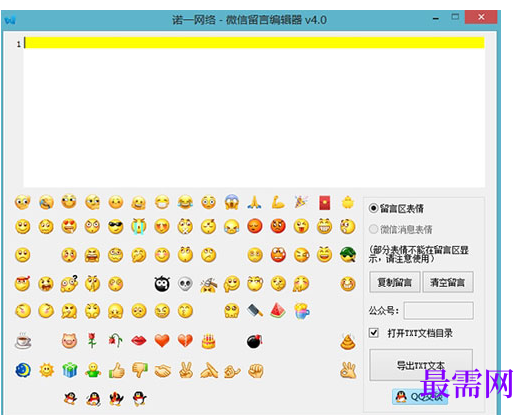The image size is (532, 415).
Task: Place cursor in yellow highlighted editor line
Action: 254,43
